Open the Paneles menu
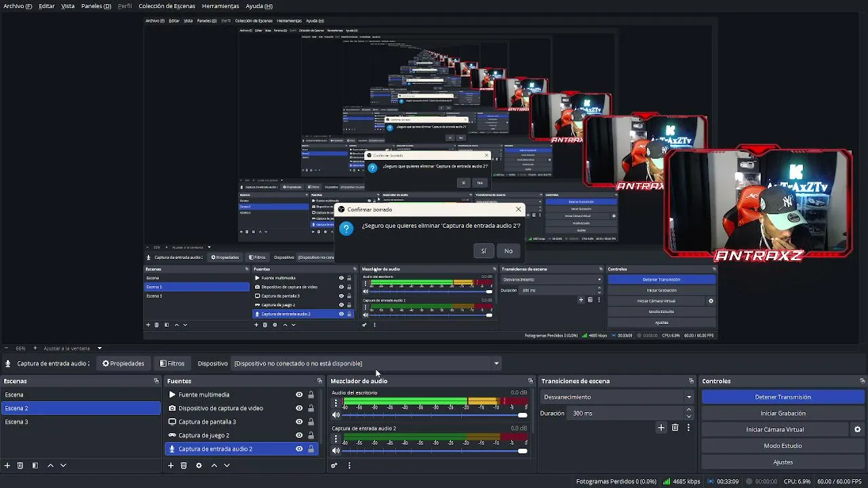 pos(96,6)
